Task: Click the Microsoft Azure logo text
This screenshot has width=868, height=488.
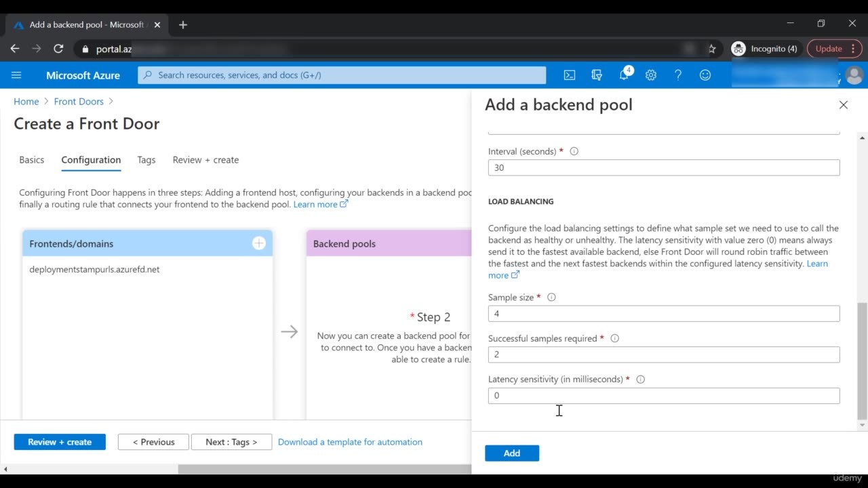Action: click(x=83, y=75)
